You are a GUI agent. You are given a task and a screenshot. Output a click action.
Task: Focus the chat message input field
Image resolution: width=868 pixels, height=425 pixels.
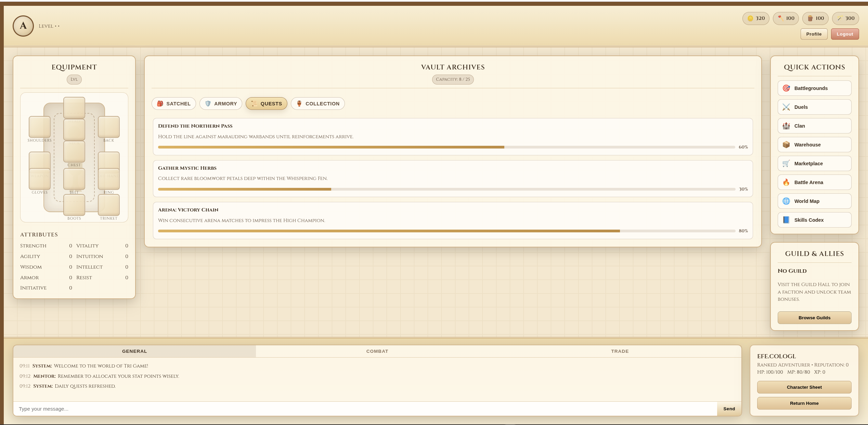coord(365,409)
